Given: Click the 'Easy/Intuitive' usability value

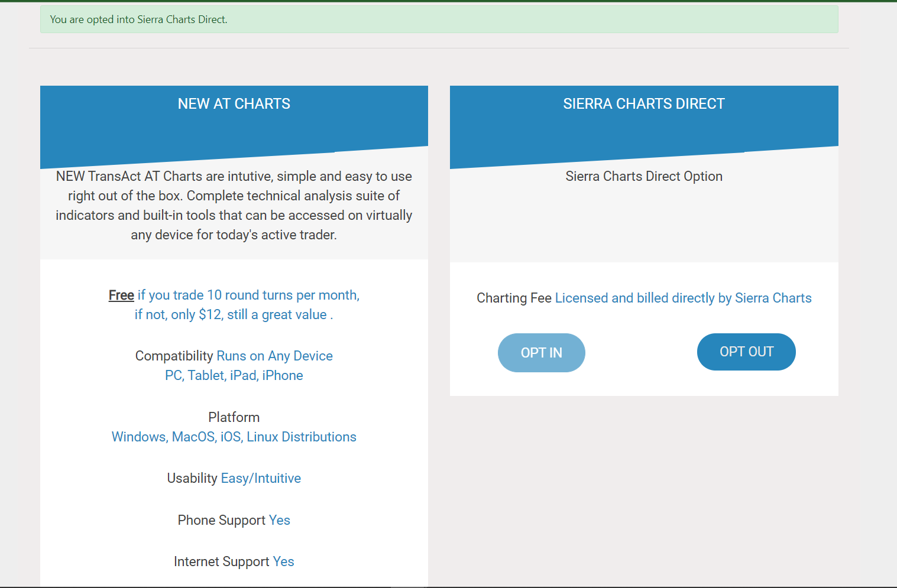Looking at the screenshot, I should (x=261, y=479).
